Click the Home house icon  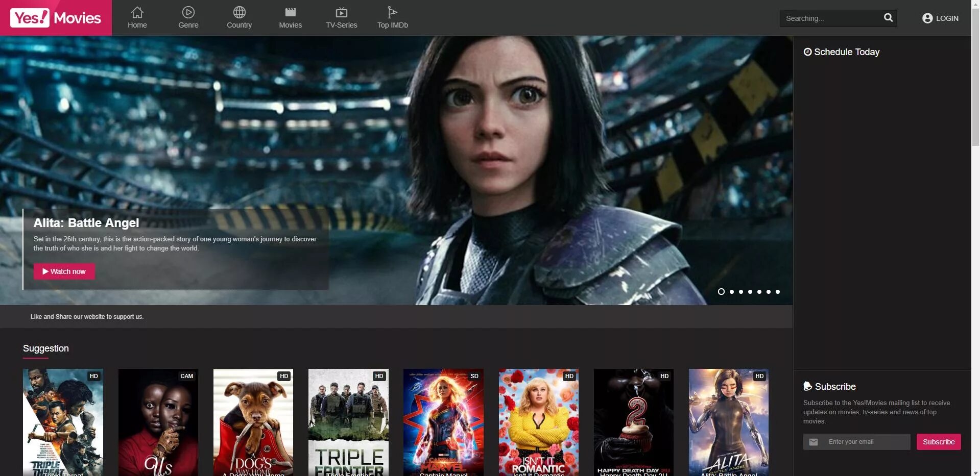[137, 12]
